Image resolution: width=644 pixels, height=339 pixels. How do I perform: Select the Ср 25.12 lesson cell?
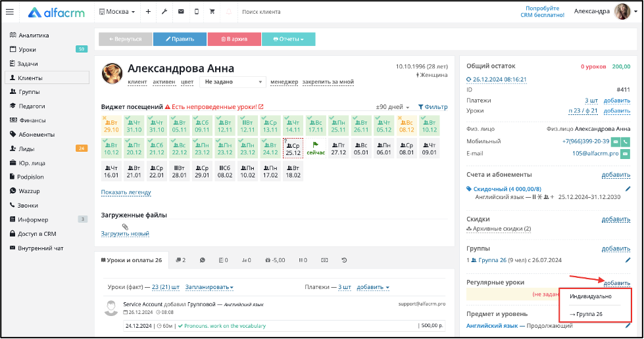[293, 148]
